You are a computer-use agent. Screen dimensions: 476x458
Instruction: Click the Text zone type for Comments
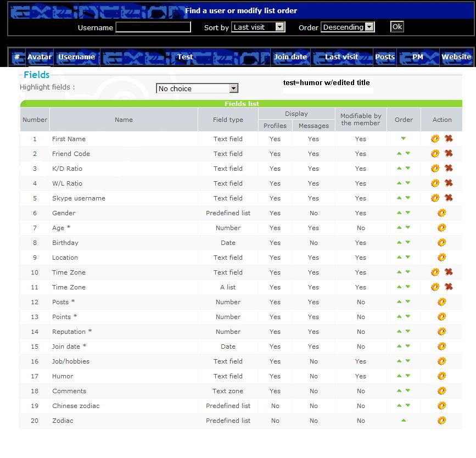(x=228, y=391)
